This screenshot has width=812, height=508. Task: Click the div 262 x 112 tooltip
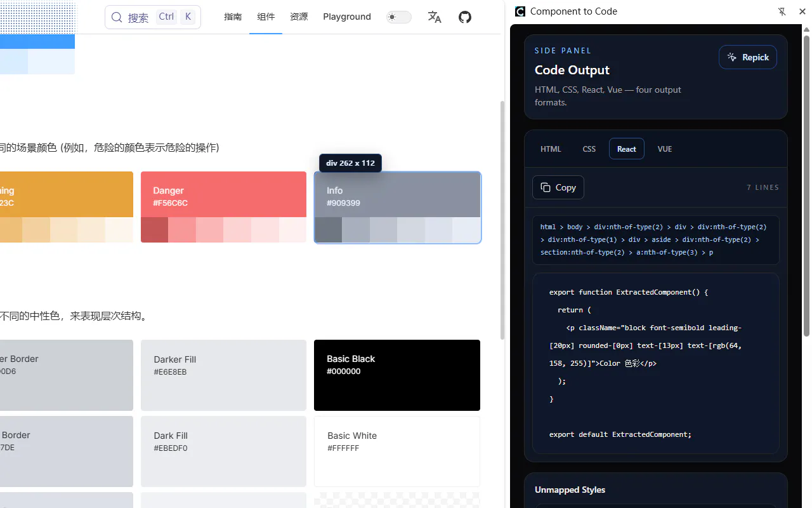tap(350, 163)
